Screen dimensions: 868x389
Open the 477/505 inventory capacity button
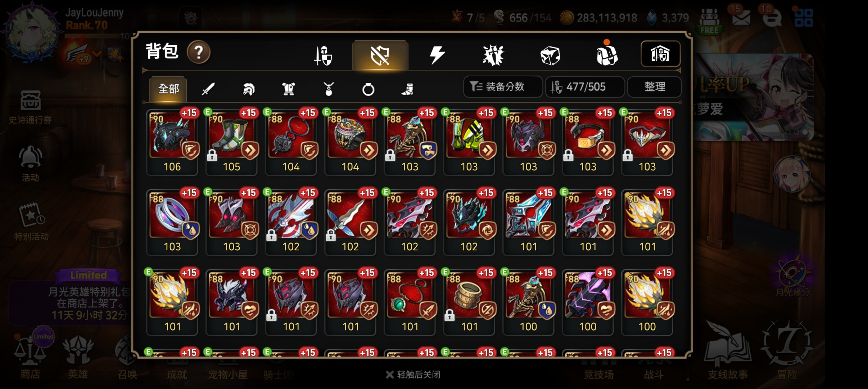click(585, 87)
